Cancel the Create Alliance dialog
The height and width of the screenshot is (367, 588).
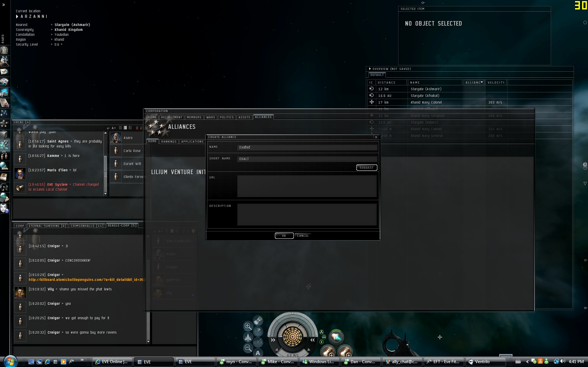click(303, 236)
